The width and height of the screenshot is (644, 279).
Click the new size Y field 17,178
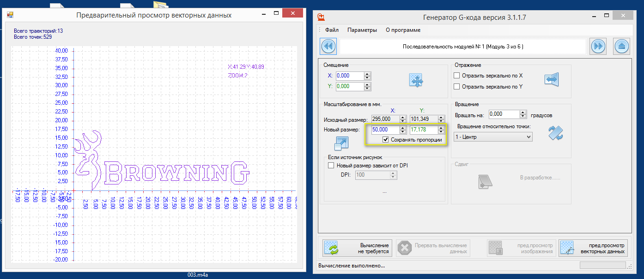(x=424, y=130)
